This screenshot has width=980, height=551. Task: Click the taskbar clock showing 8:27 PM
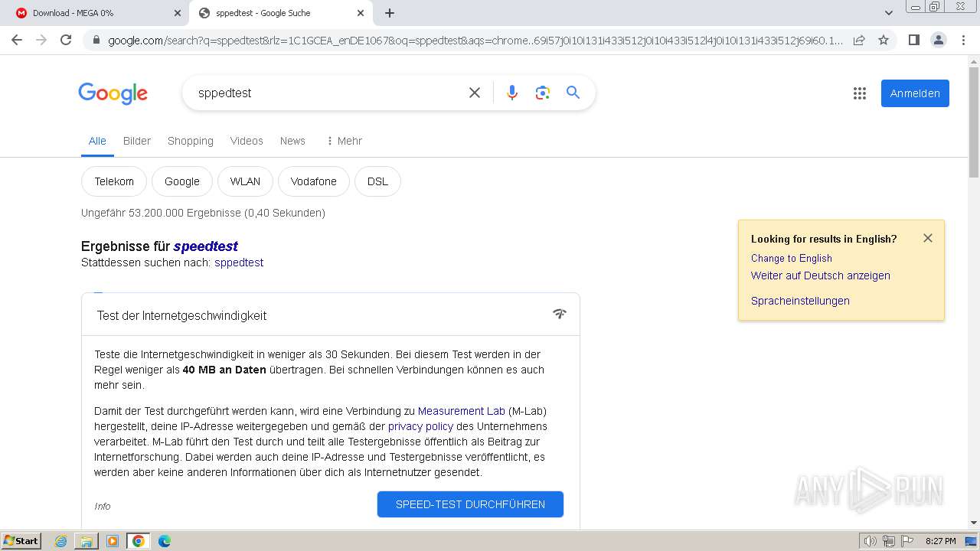point(941,541)
